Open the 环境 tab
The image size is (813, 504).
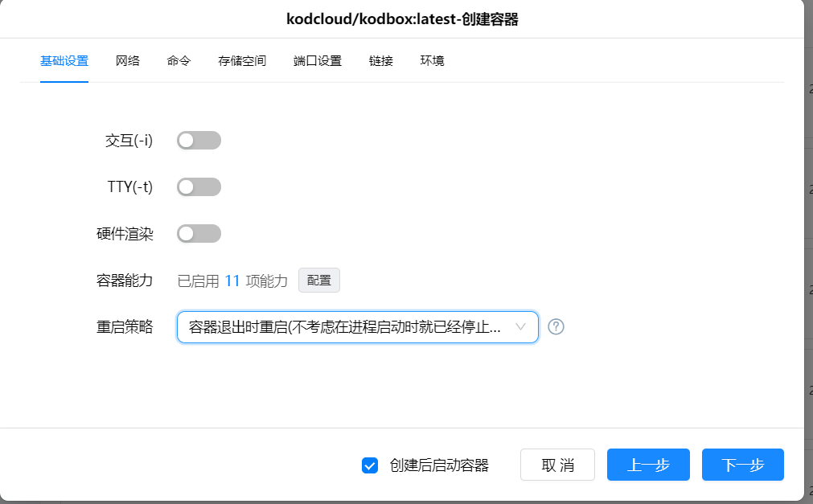[432, 61]
